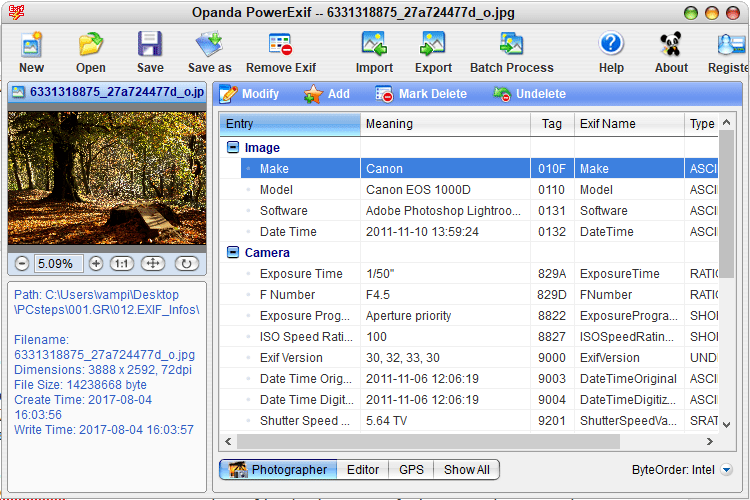Screen dimensions: 750x500
Task: Click the Remove Exif icon
Action: coord(280,44)
